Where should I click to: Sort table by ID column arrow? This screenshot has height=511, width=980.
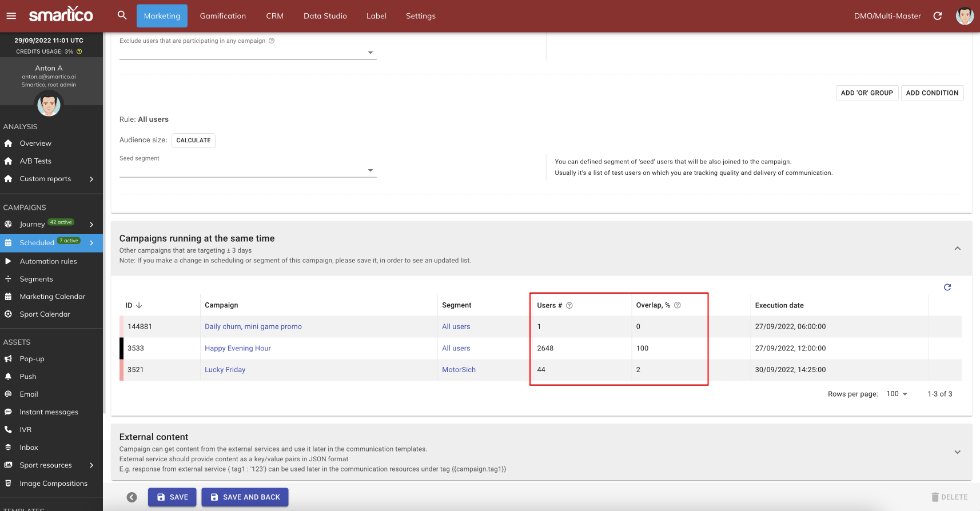tap(139, 305)
